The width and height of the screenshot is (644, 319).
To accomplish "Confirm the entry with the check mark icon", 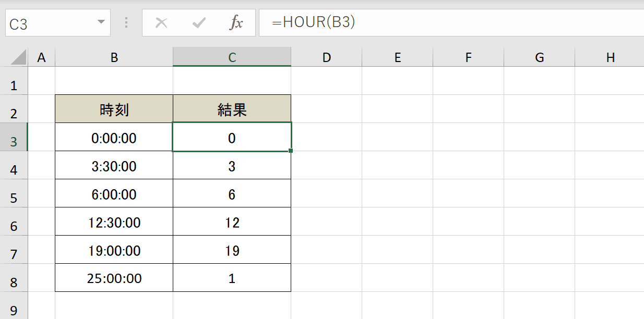I will (x=199, y=22).
